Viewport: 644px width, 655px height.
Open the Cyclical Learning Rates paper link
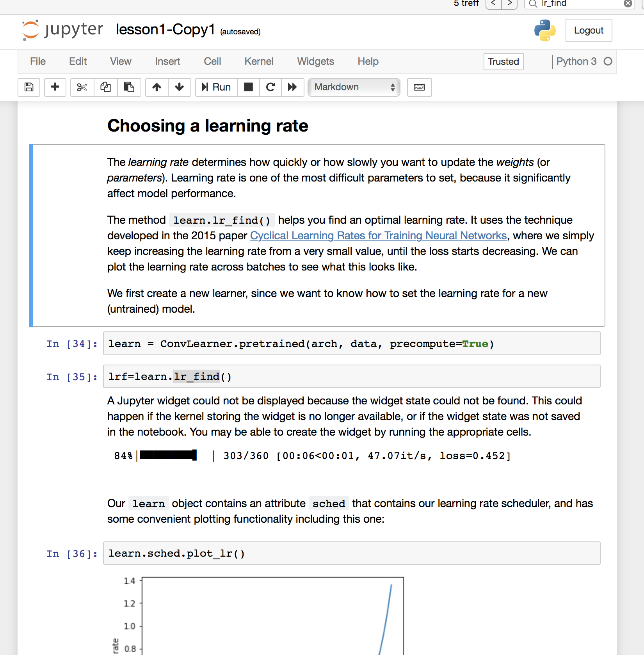point(378,236)
